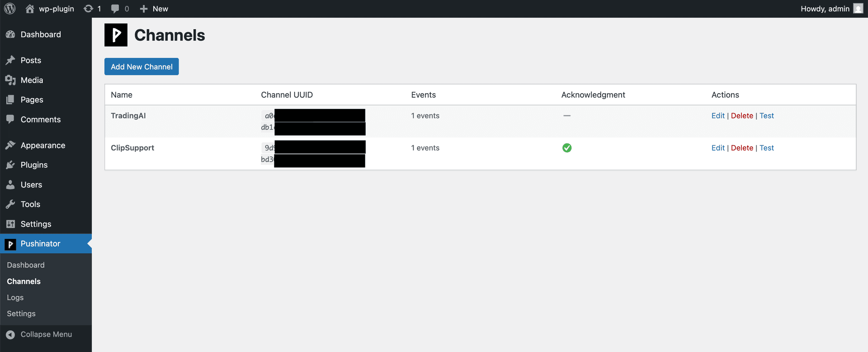Open the New content dropdown
The width and height of the screenshot is (868, 352).
pos(154,9)
